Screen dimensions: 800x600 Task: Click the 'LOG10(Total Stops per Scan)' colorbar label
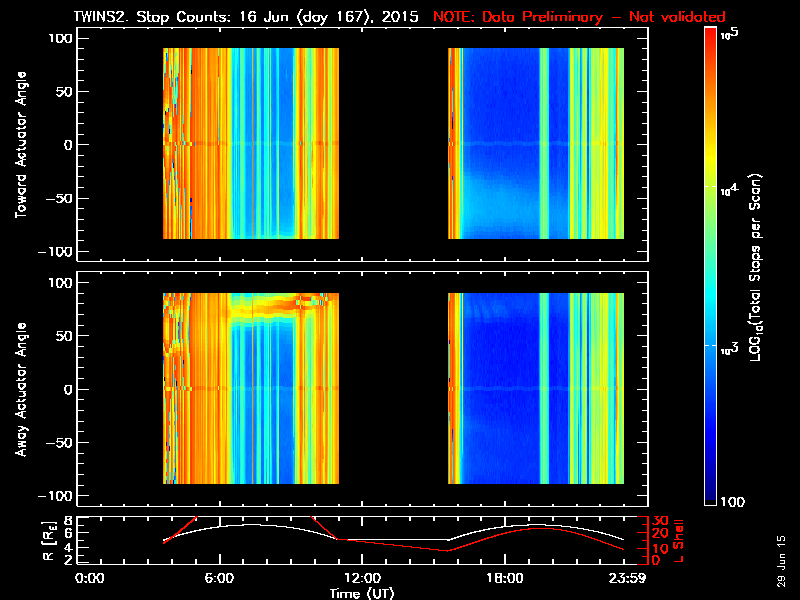point(756,267)
